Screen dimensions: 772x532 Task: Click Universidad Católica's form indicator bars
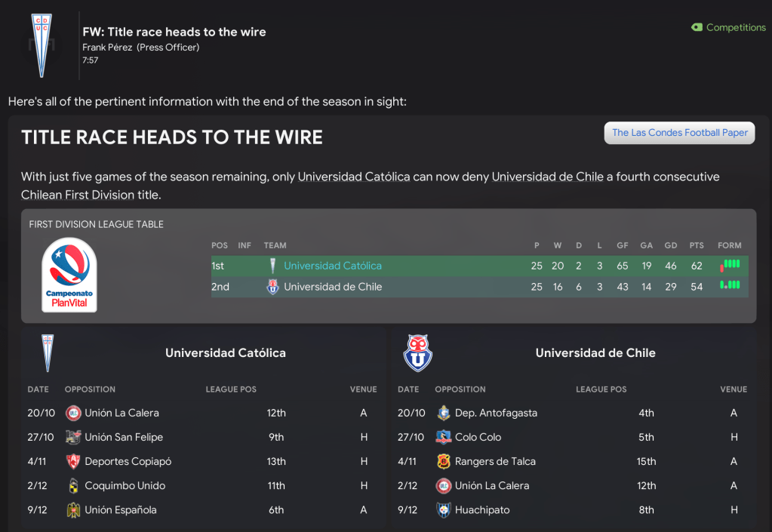click(730, 265)
